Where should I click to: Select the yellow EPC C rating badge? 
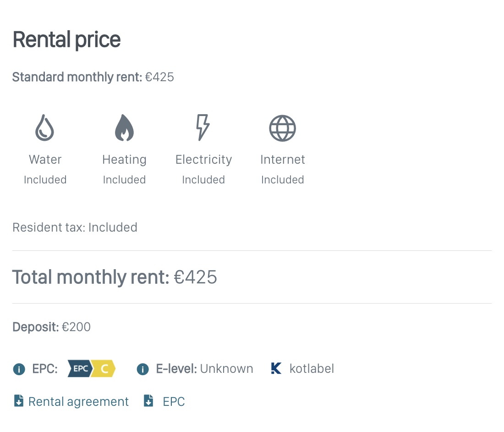coord(104,369)
